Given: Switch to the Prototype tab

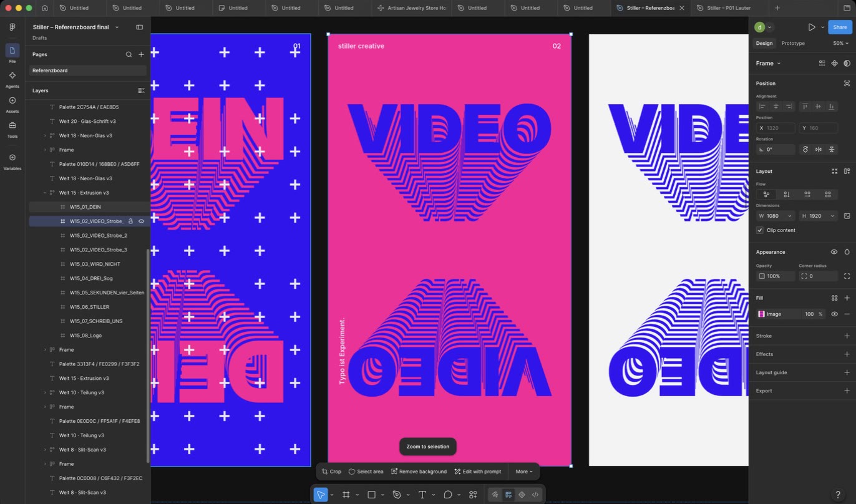Looking at the screenshot, I should [x=793, y=44].
